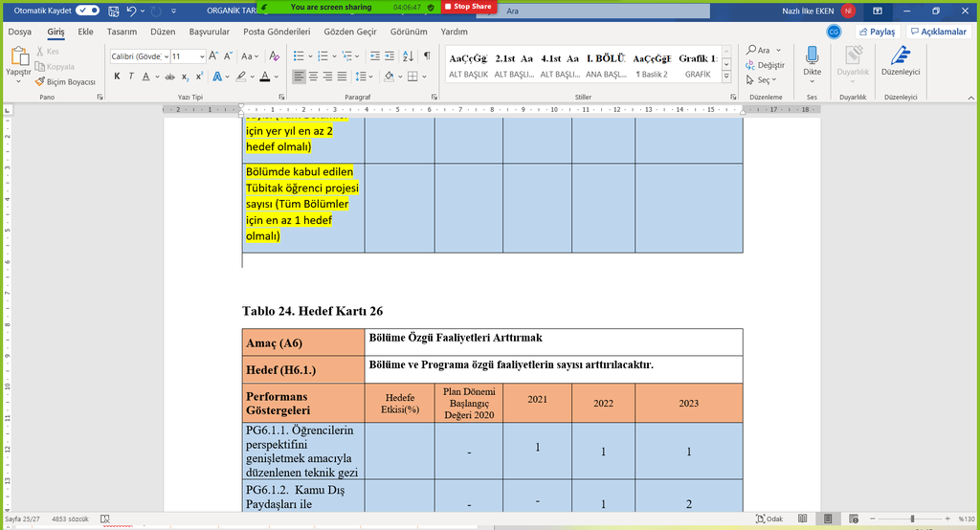Apply text effects A icon
Screen dimensions: 980x530
point(217,77)
